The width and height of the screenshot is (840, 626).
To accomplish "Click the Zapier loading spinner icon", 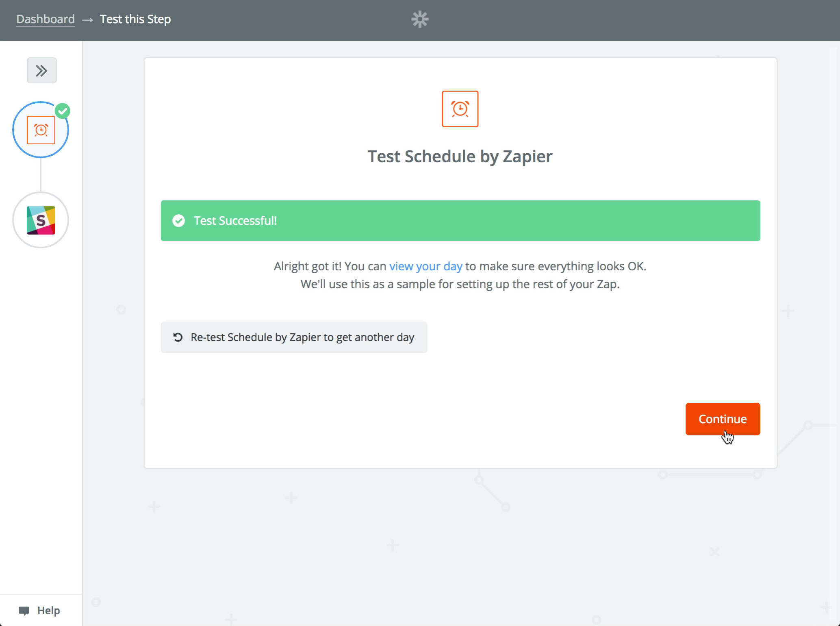I will [x=420, y=19].
